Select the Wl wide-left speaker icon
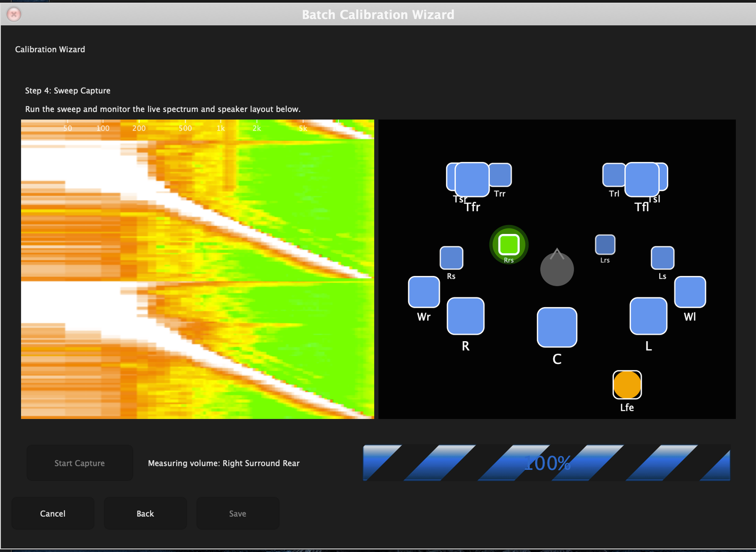The width and height of the screenshot is (756, 552). 690,293
